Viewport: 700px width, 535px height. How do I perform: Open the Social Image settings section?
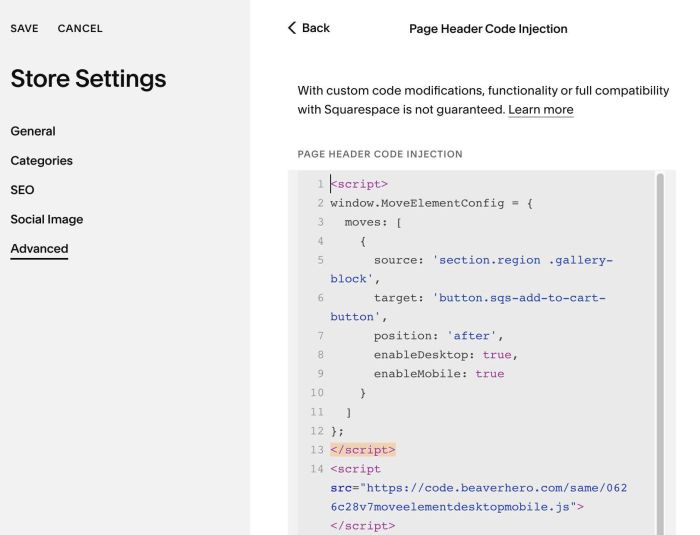[x=47, y=220]
